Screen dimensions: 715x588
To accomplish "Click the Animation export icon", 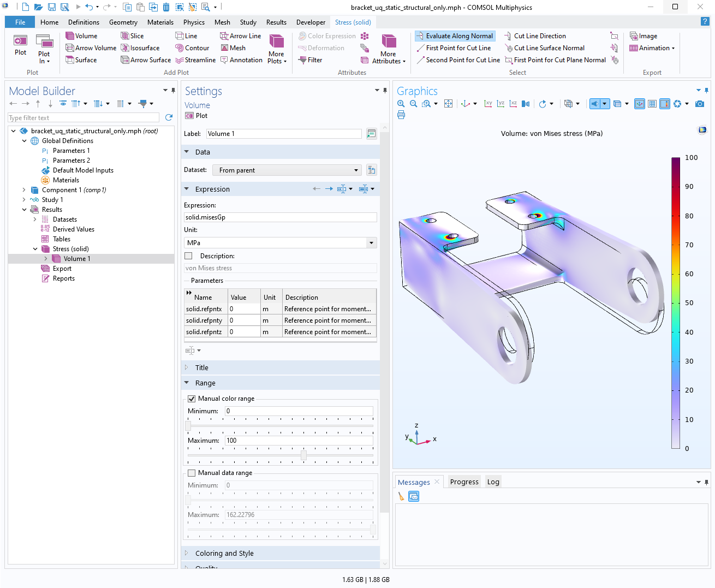I will [634, 48].
